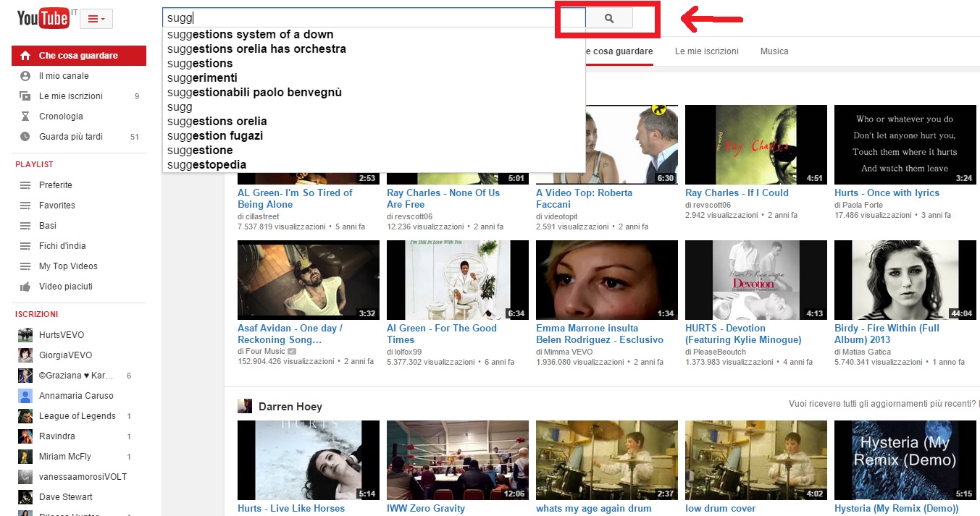Image resolution: width=980 pixels, height=516 pixels.
Task: Switch to the Musica tab
Action: click(x=774, y=51)
